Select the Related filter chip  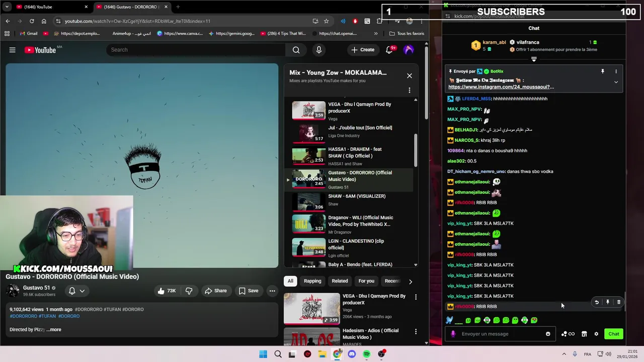(340, 281)
